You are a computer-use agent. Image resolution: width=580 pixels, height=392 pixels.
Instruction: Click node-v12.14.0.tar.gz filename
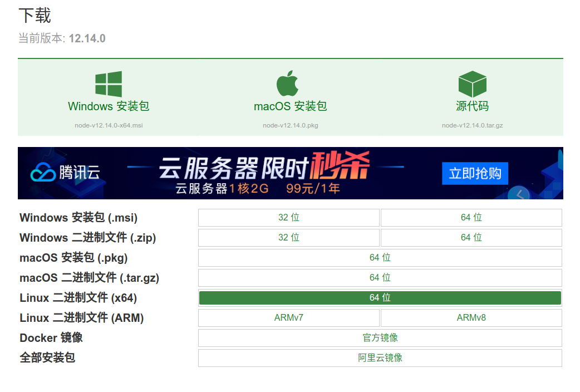pyautogui.click(x=473, y=125)
